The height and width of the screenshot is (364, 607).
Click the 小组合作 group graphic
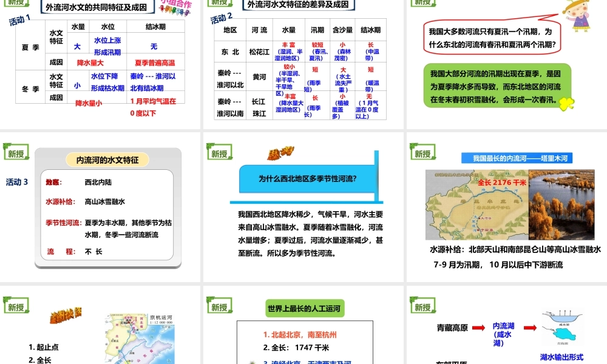point(175,8)
